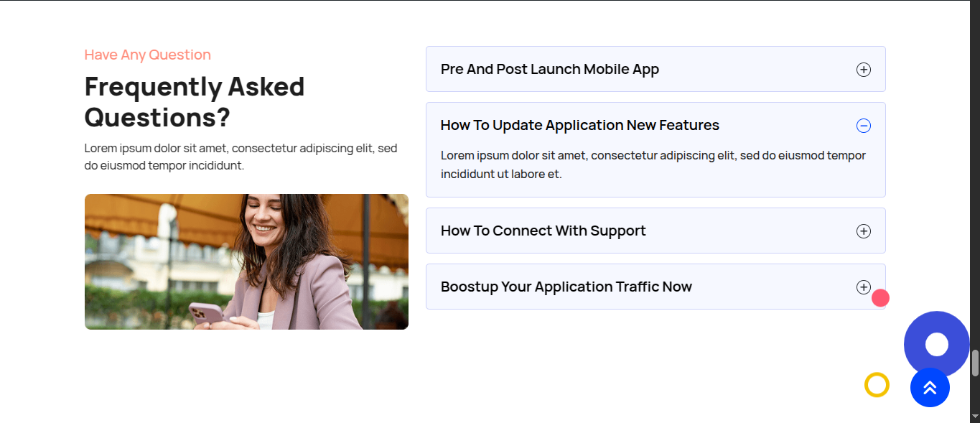Viewport: 980px width, 423px height.
Task: Click the intro paragraph under the FAQ heading
Action: pyautogui.click(x=241, y=157)
